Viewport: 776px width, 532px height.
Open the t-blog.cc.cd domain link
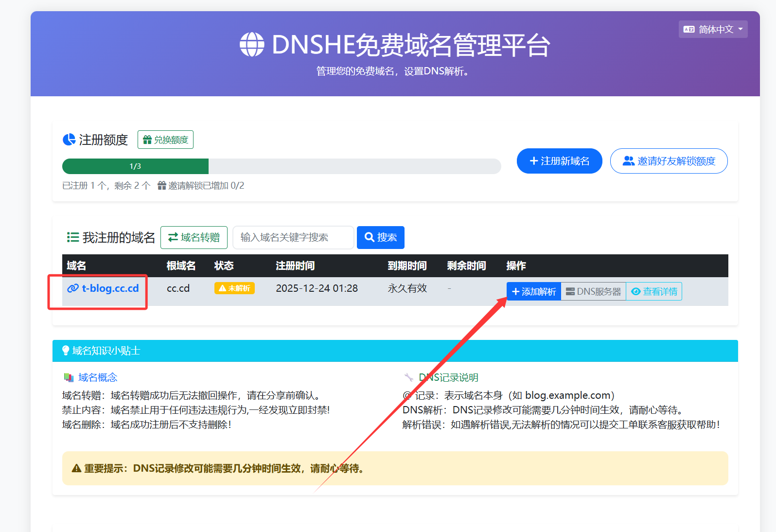(110, 288)
